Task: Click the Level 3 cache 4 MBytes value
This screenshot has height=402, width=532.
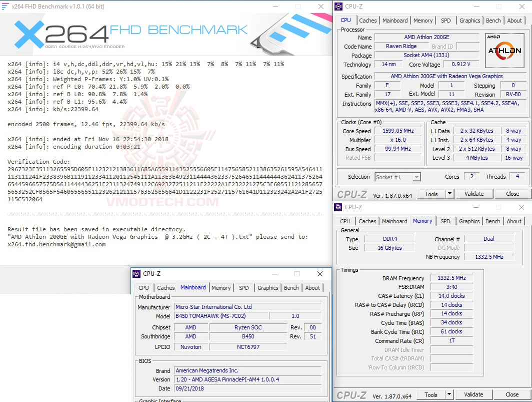Action: (x=476, y=158)
